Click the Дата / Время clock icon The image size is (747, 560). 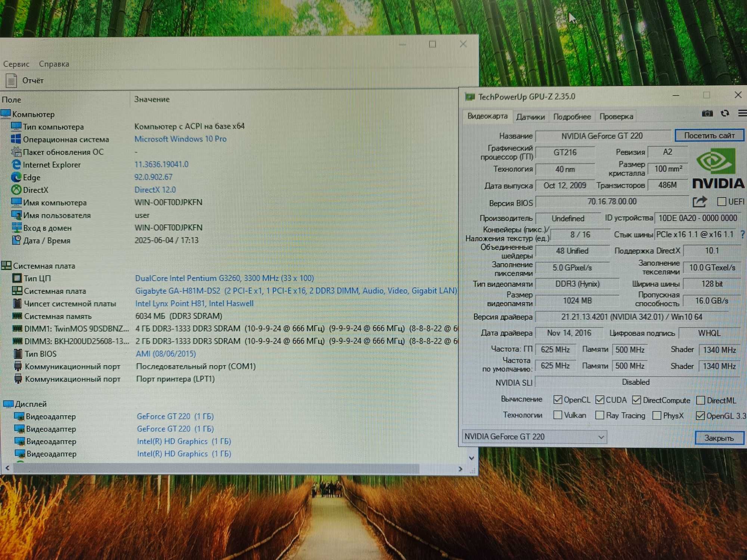pos(16,240)
